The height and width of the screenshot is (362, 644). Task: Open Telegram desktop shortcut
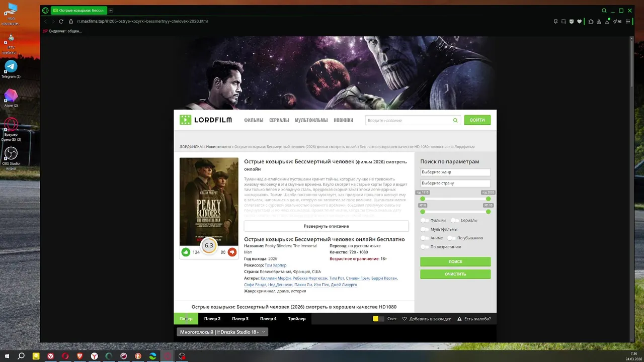(x=11, y=69)
